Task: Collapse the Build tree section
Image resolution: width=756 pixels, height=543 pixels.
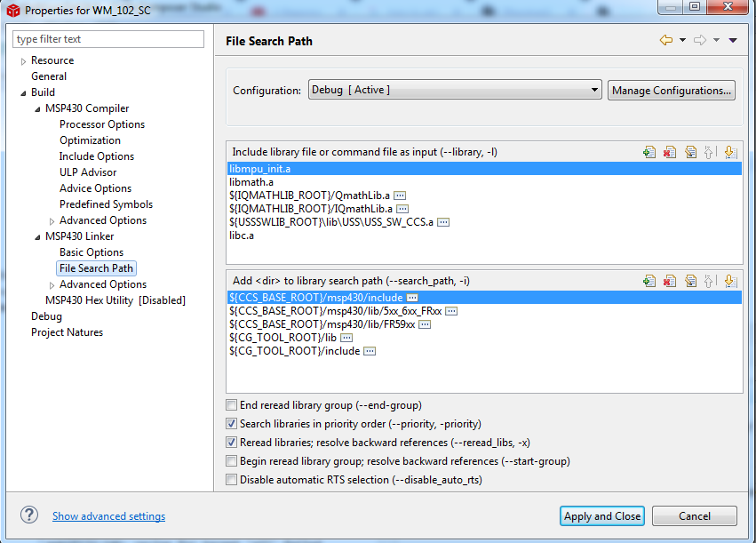Action: [22, 92]
